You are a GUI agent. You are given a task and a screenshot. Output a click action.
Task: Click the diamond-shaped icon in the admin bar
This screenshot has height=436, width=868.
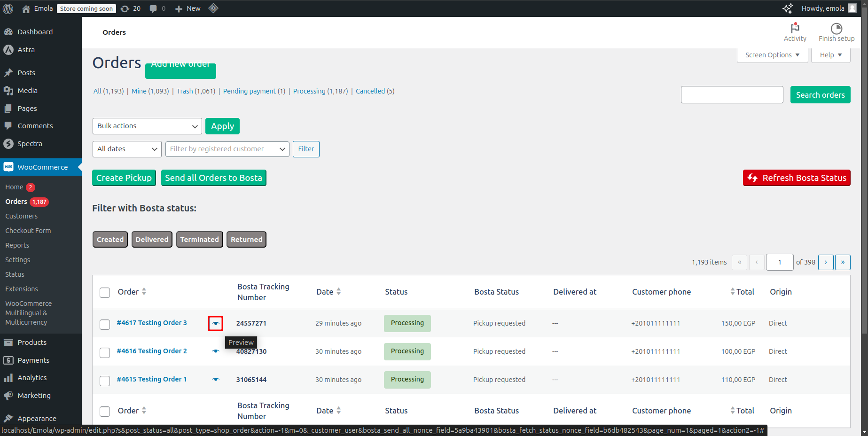(x=213, y=8)
